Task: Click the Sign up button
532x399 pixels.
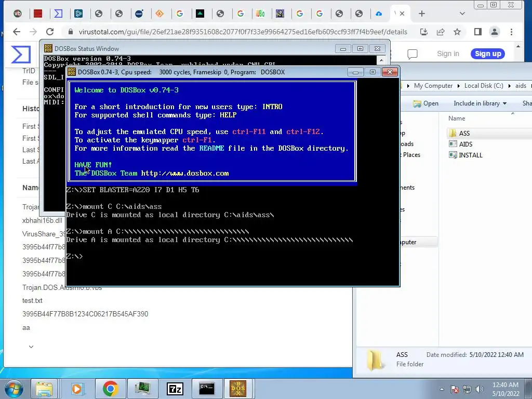Action: click(x=488, y=54)
